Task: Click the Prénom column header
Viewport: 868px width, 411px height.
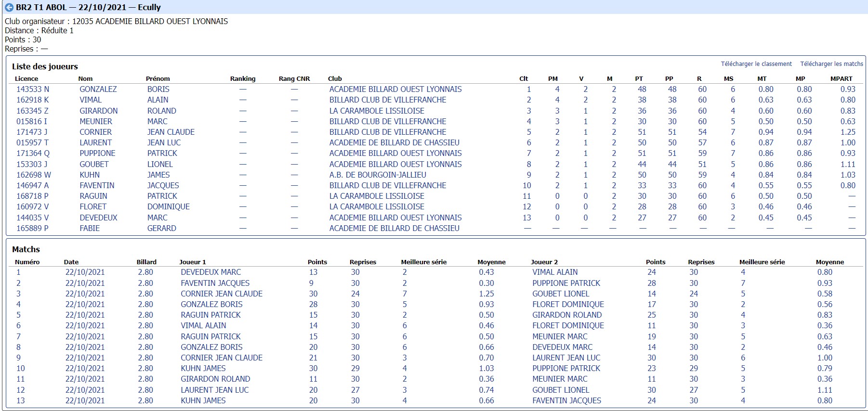Action: [x=158, y=78]
